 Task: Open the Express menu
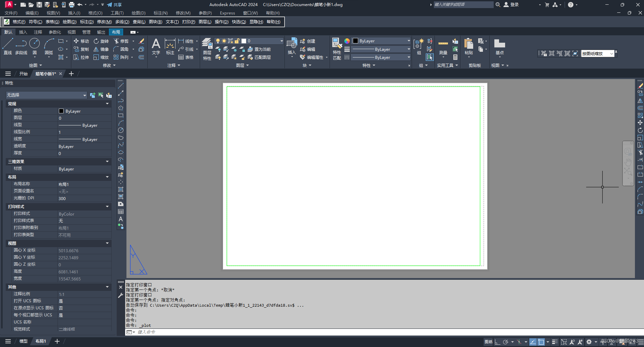(x=227, y=13)
